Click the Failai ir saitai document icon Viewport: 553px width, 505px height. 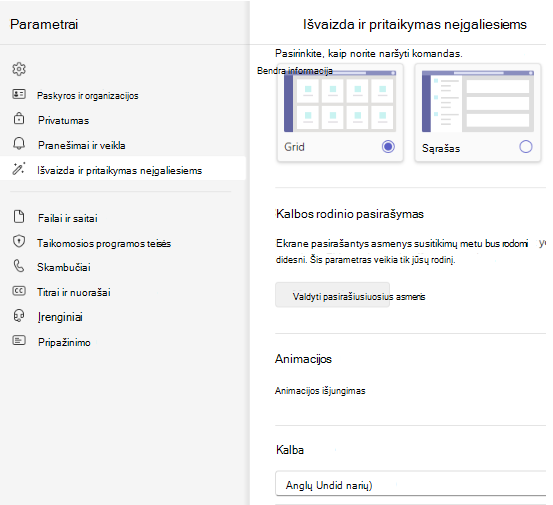point(19,217)
